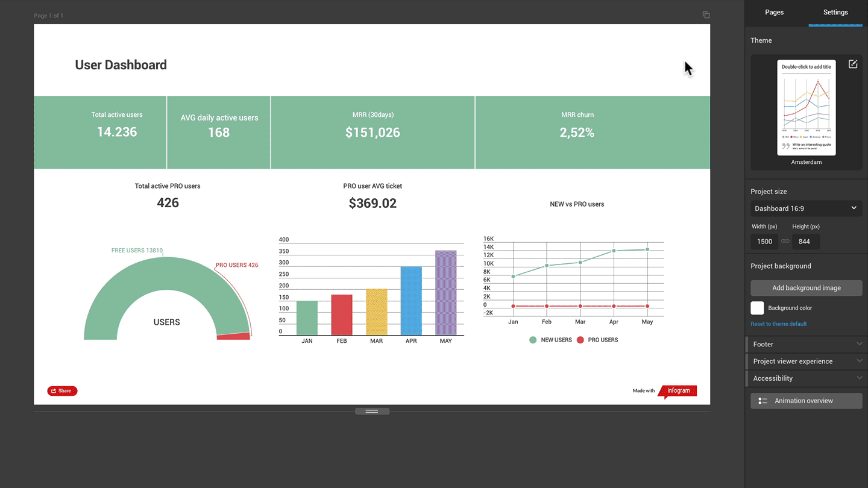Click the Made with text in footer
This screenshot has height=488, width=868.
(x=644, y=391)
